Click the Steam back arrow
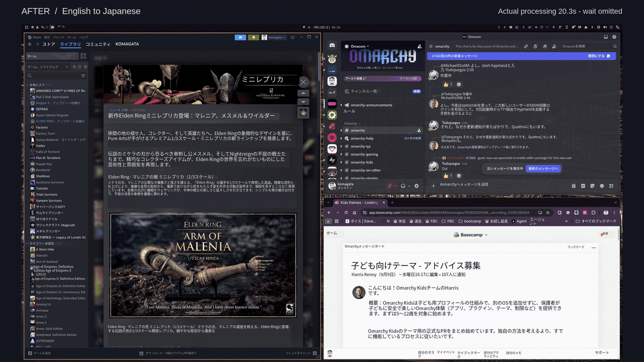This screenshot has width=644, height=362. click(x=30, y=44)
